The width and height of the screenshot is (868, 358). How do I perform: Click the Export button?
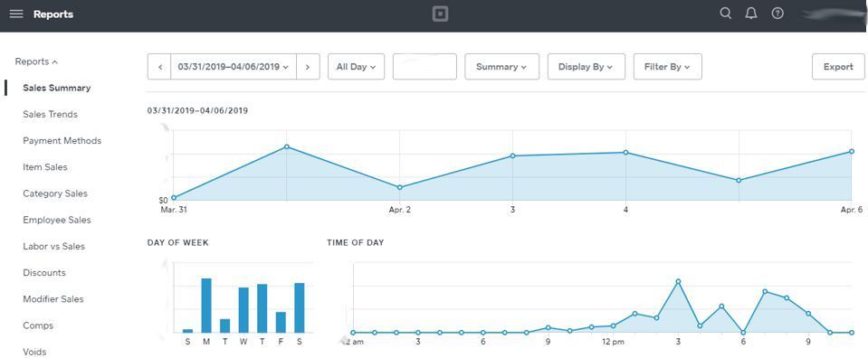[x=838, y=67]
